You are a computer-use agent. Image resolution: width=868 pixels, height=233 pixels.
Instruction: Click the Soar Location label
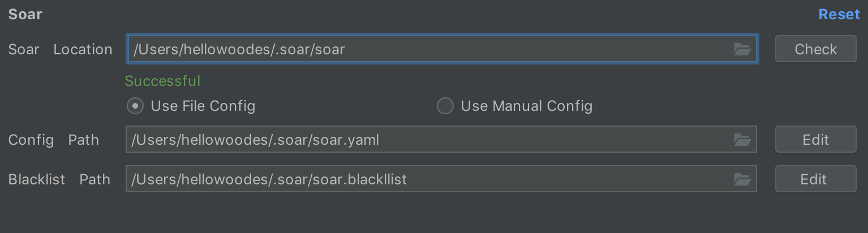coord(61,49)
